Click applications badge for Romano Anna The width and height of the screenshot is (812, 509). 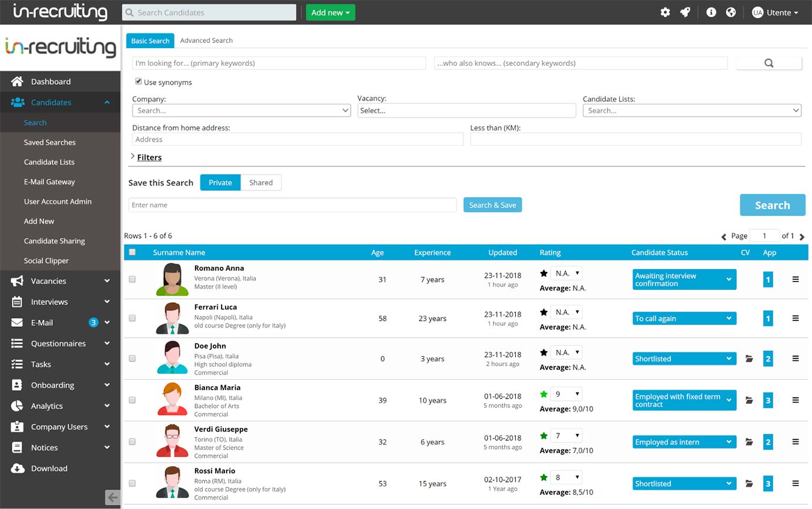pyautogui.click(x=768, y=279)
